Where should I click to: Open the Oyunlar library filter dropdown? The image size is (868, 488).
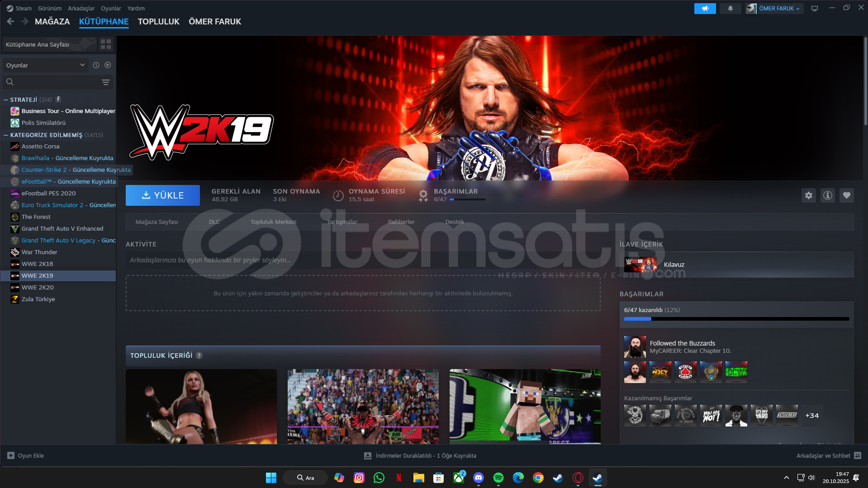click(45, 65)
